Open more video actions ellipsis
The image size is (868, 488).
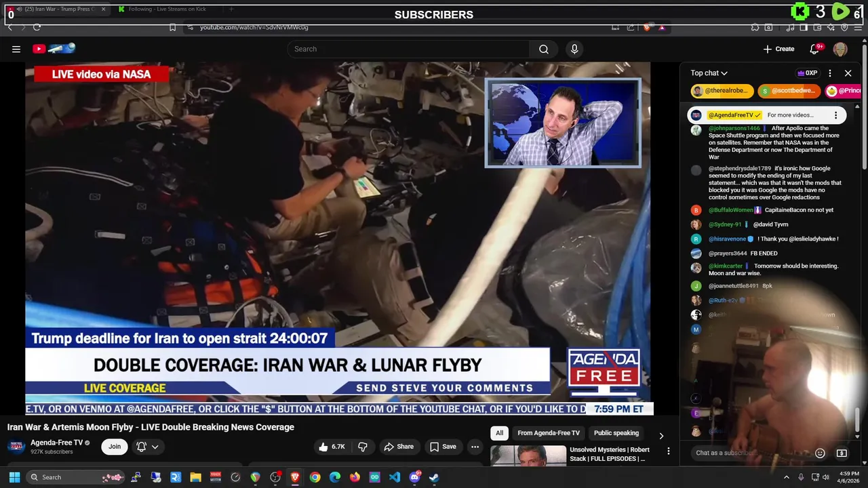[475, 447]
